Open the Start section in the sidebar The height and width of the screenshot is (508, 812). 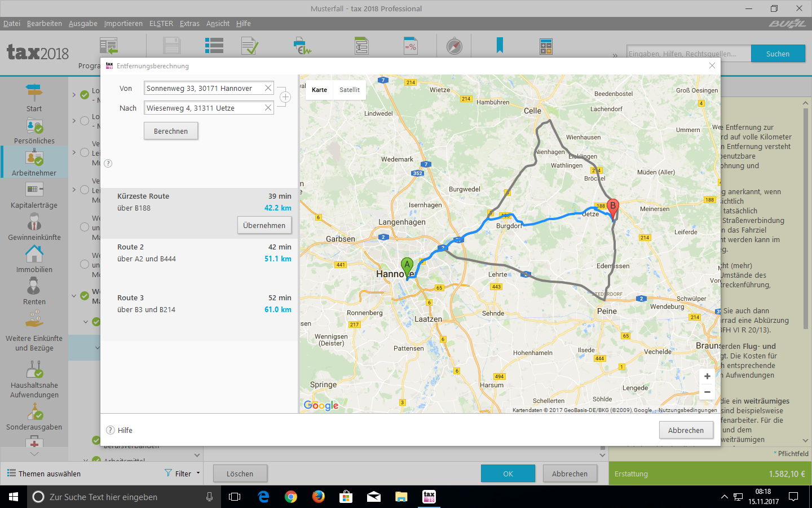coord(34,98)
